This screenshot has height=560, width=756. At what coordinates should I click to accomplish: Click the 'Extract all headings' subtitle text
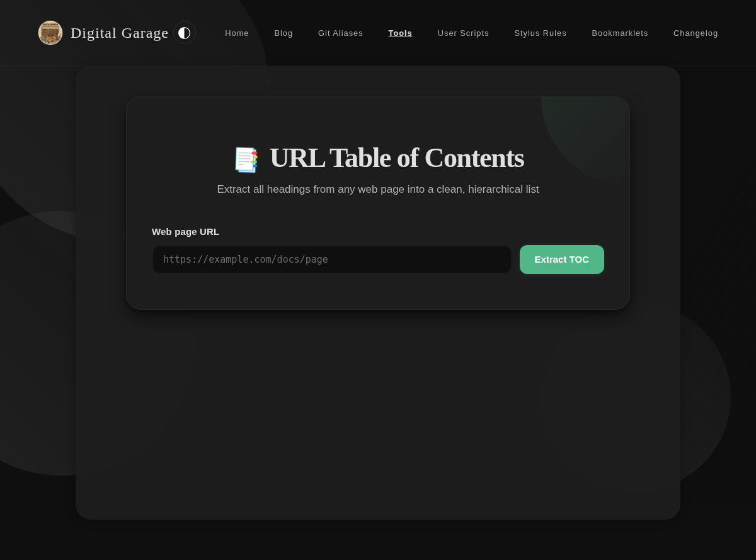point(378,189)
